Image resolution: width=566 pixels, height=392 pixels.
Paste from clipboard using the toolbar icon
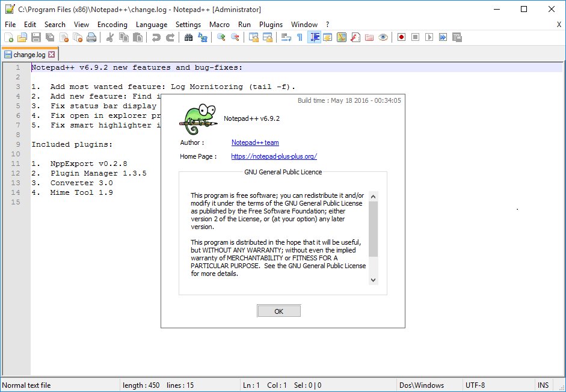point(138,37)
